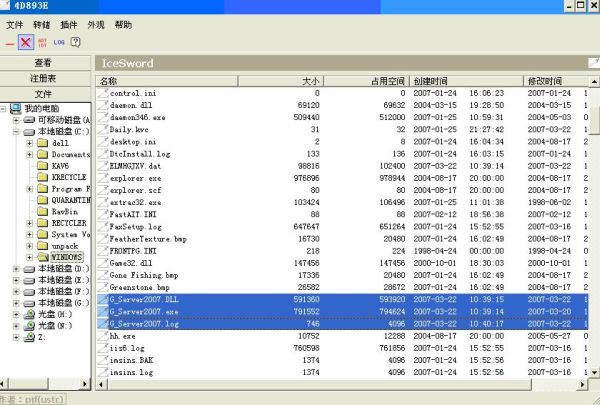This screenshot has height=405, width=600.
Task: Expand the local disk (E:) node
Action: [16, 280]
